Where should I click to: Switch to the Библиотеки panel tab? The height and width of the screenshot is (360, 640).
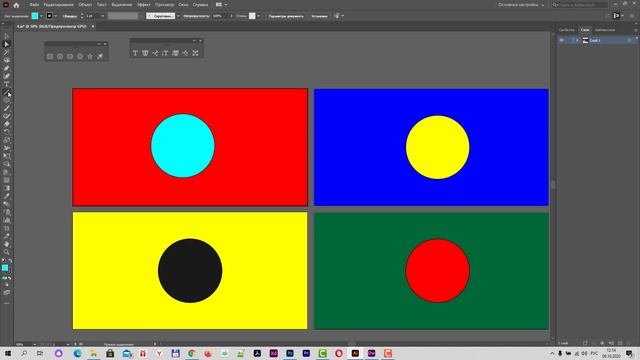[604, 30]
